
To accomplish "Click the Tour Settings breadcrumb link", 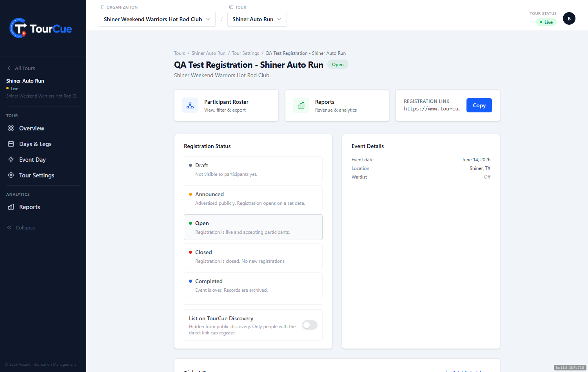I will 245,53.
